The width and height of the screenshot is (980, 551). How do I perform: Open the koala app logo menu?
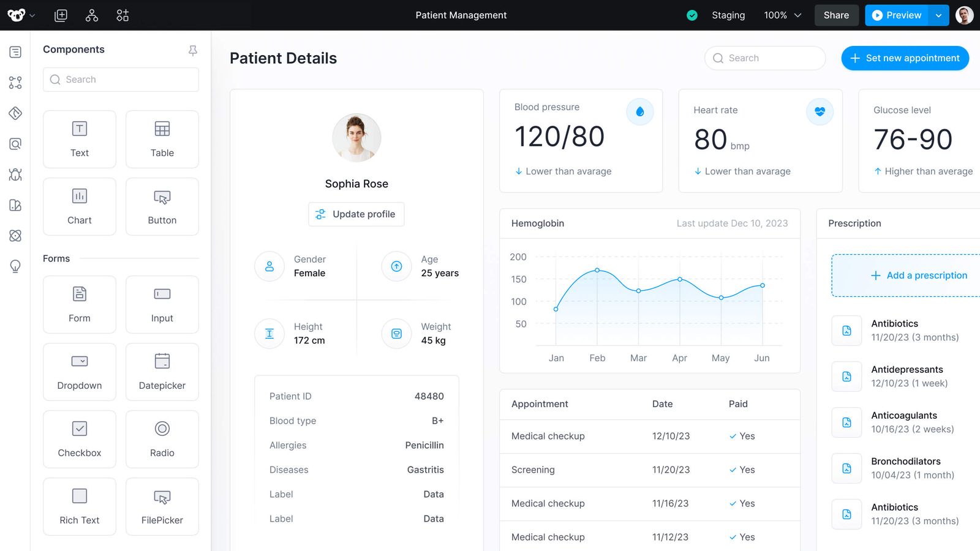tap(17, 15)
